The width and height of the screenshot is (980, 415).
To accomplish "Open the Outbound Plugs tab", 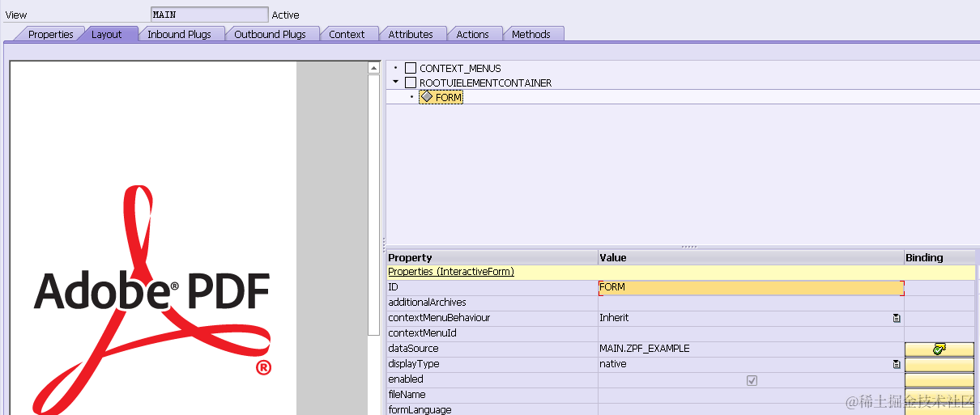I will coord(270,34).
